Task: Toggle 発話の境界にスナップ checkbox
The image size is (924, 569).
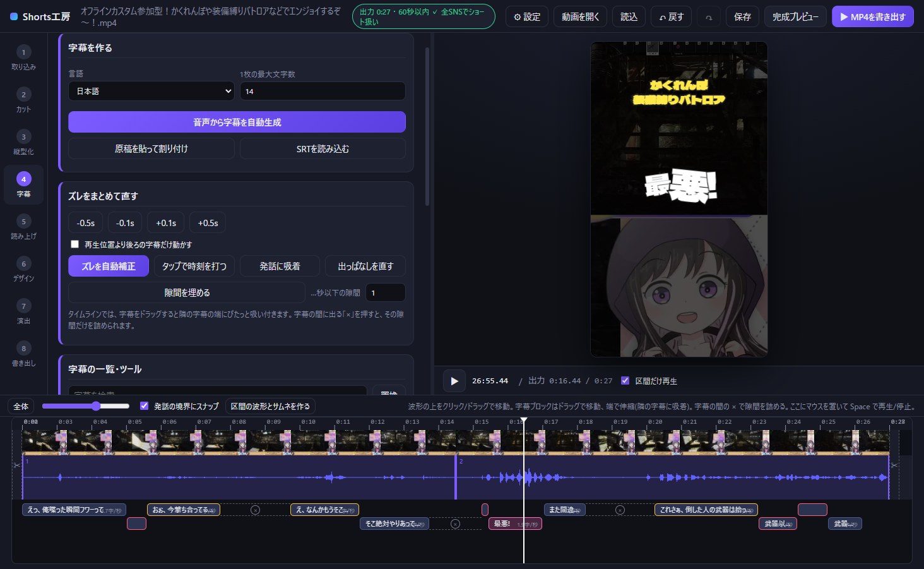Action: [x=144, y=406]
